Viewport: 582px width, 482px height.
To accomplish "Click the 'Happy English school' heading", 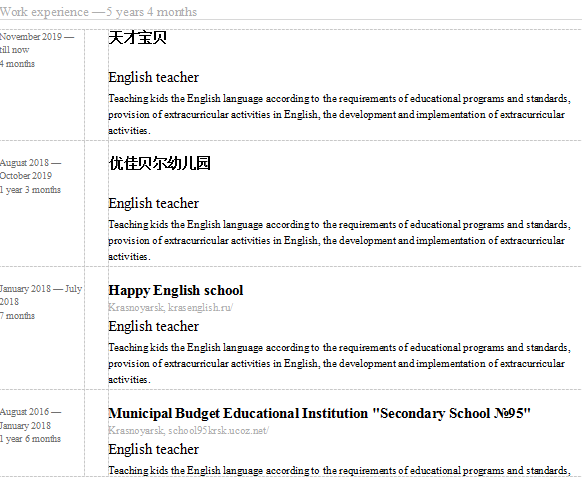I will (x=176, y=290).
